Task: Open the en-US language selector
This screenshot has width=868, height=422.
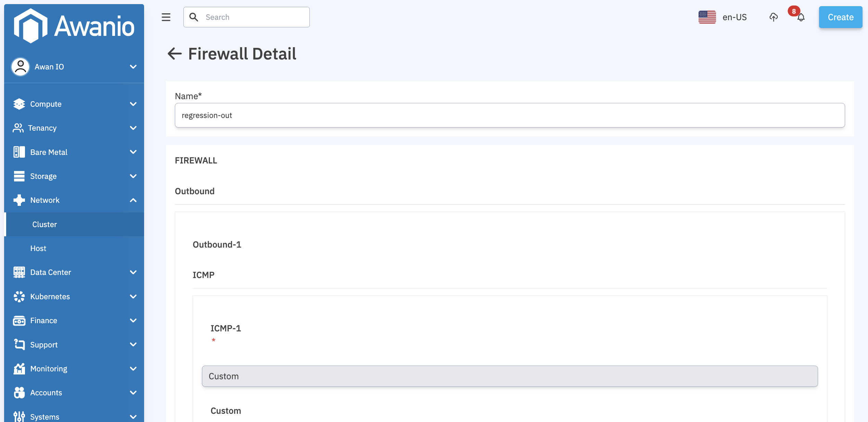Action: point(735,17)
